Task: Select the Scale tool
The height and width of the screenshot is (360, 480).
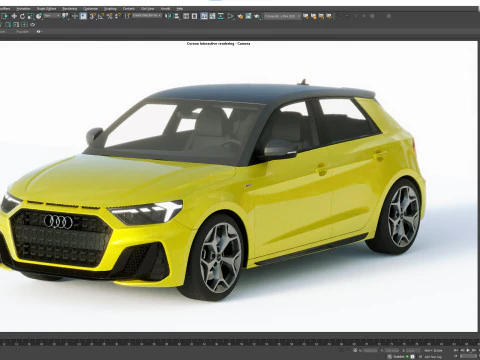Action: pos(31,16)
